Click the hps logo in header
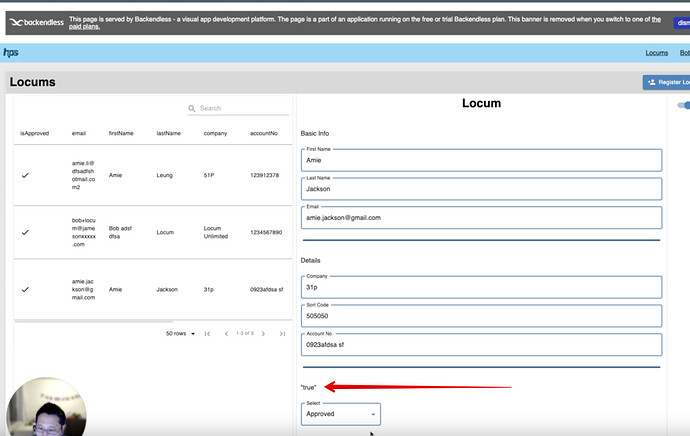690x436 pixels. click(11, 52)
